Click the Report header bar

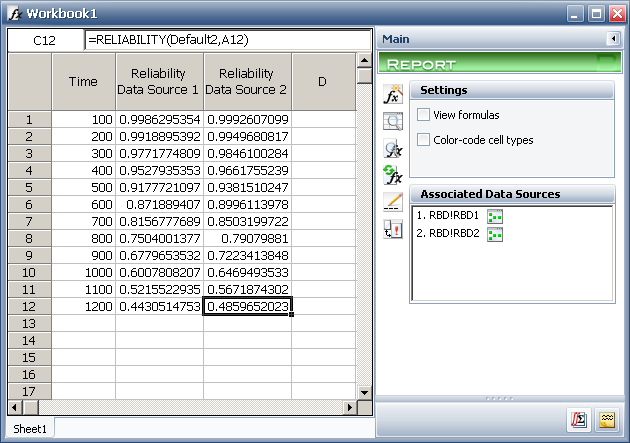pos(499,63)
